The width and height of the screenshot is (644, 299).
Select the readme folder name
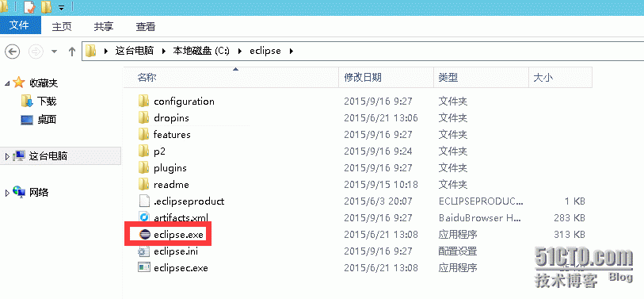tap(171, 185)
